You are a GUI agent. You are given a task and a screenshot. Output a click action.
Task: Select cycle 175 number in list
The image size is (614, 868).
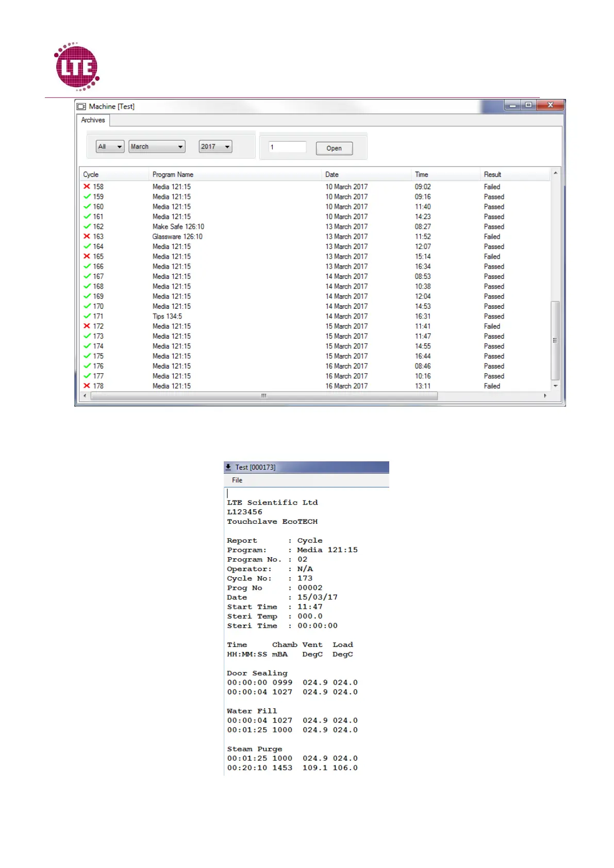(98, 356)
